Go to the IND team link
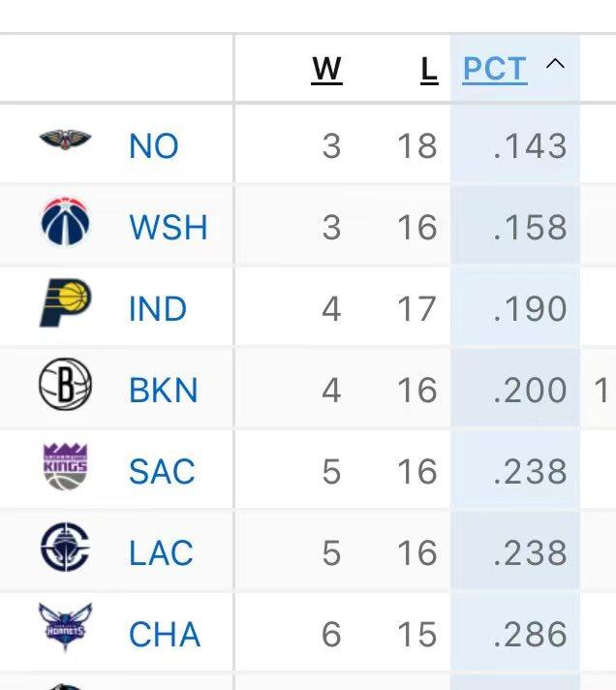 (157, 309)
